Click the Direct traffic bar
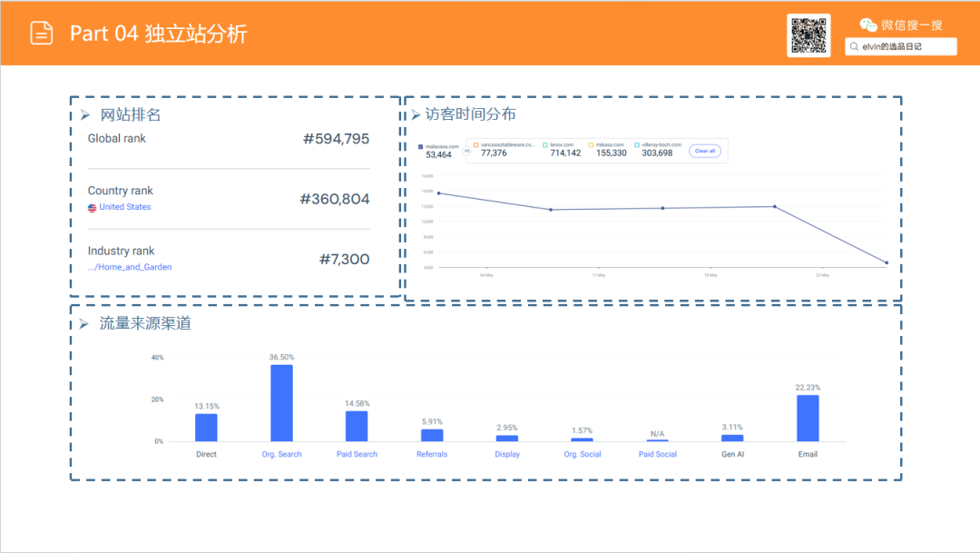The height and width of the screenshot is (553, 980). 206,428
